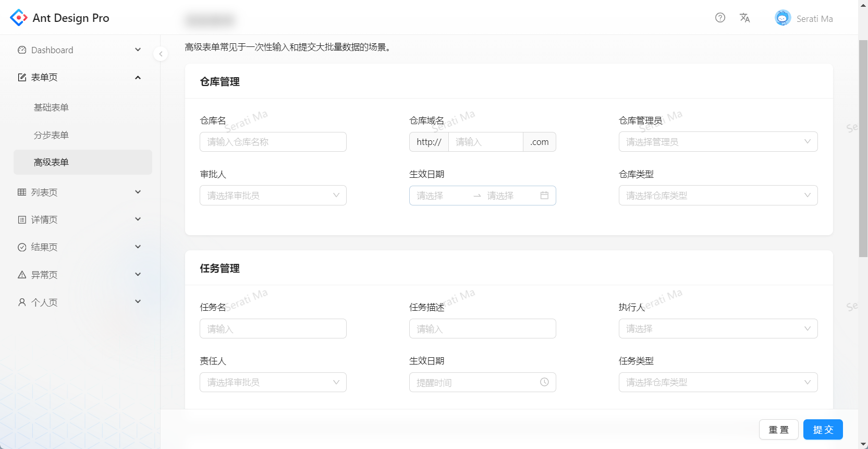Screen dimensions: 868x449
Task: Click the 异常页 warning triangle icon
Action: click(x=22, y=275)
